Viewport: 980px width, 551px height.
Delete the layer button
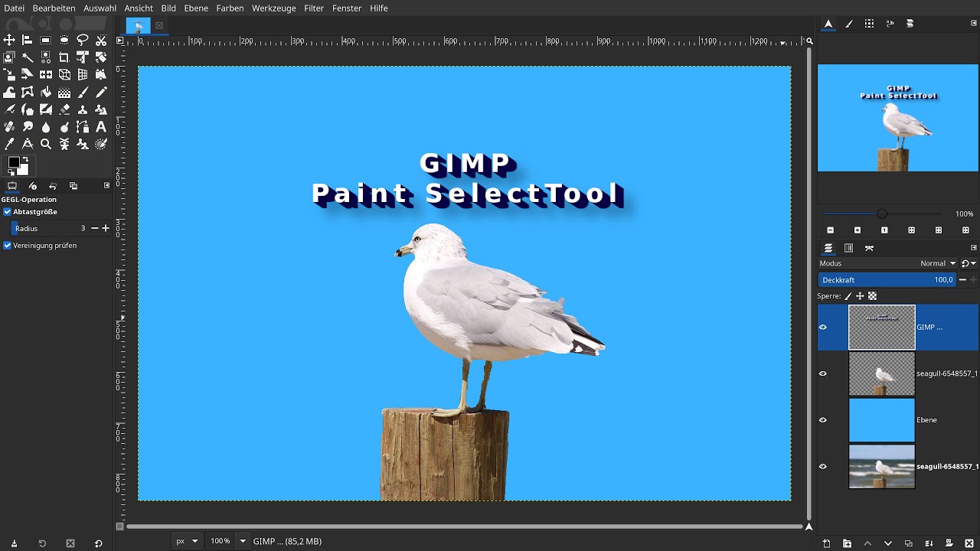click(969, 543)
